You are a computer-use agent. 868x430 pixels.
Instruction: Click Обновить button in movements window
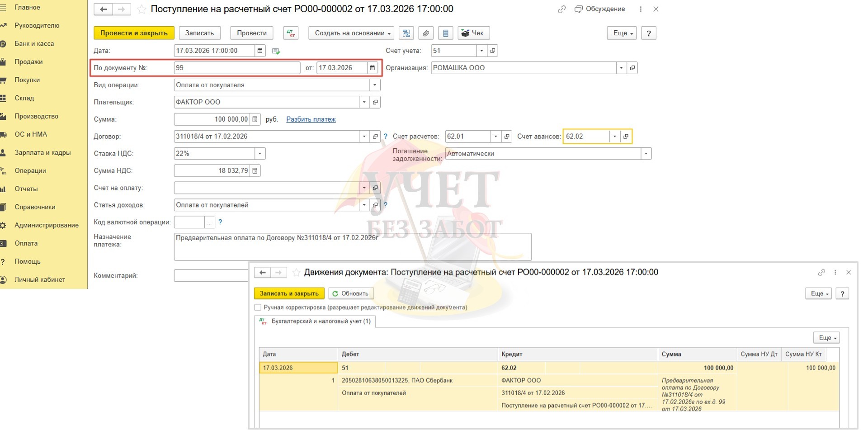[351, 293]
